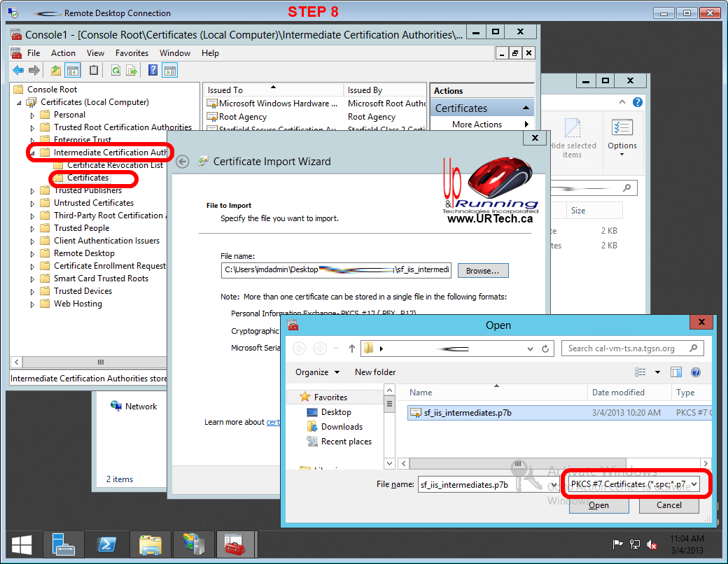Screen dimensions: 728x564
Task: Click the Up One Level toolbar icon
Action: point(56,70)
